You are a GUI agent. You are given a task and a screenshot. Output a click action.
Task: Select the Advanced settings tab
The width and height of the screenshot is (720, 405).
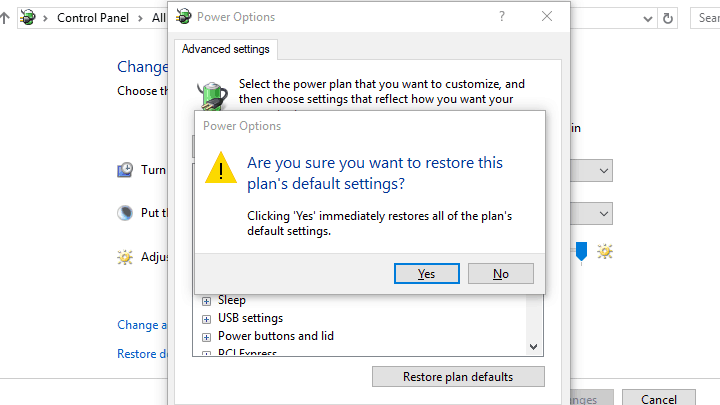pyautogui.click(x=225, y=49)
